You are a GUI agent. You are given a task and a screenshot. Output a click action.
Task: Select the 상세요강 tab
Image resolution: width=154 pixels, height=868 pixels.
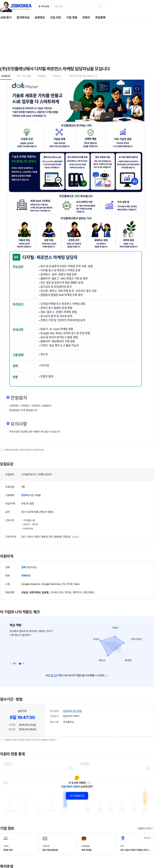pyautogui.click(x=6, y=76)
